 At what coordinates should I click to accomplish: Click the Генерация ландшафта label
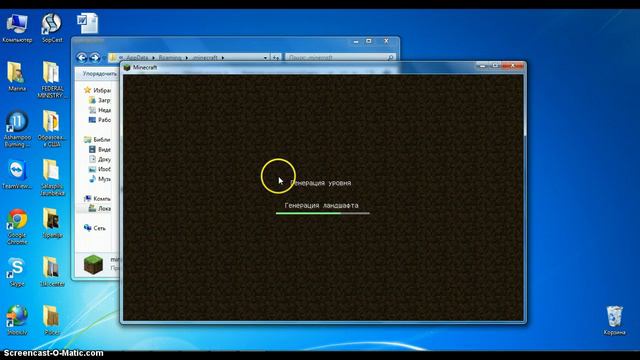pos(322,205)
